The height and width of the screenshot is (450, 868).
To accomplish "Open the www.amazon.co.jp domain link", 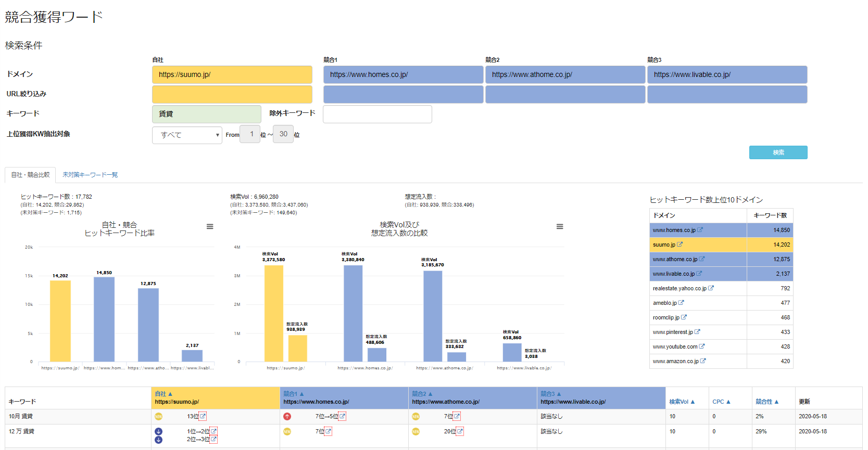I will tap(675, 361).
